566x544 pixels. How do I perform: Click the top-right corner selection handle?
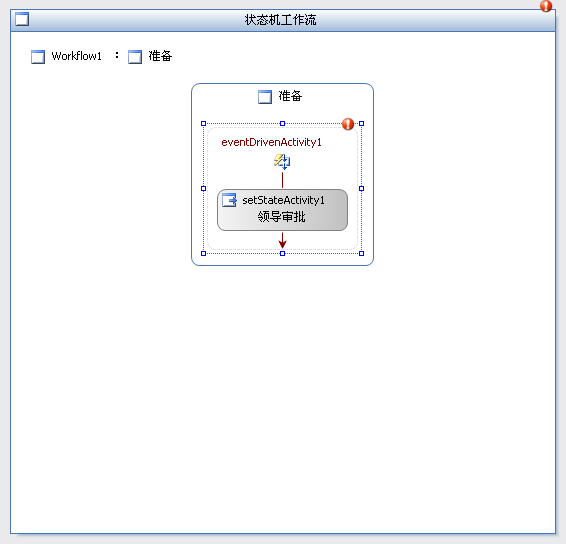(361, 123)
